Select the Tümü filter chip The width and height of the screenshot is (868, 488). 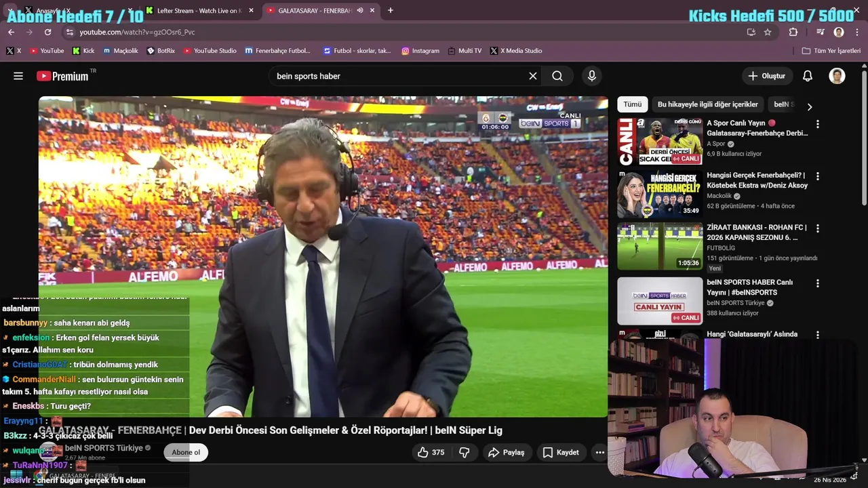[633, 104]
